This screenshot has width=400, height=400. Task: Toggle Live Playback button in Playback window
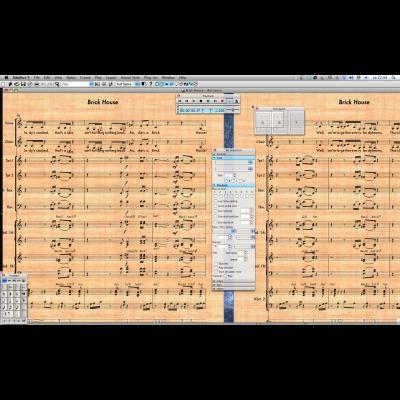click(x=229, y=101)
